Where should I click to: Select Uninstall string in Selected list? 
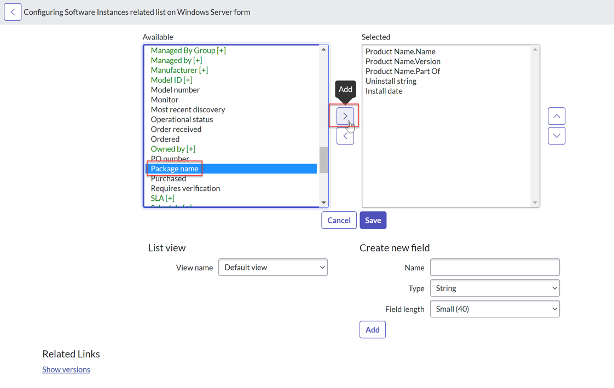point(391,81)
